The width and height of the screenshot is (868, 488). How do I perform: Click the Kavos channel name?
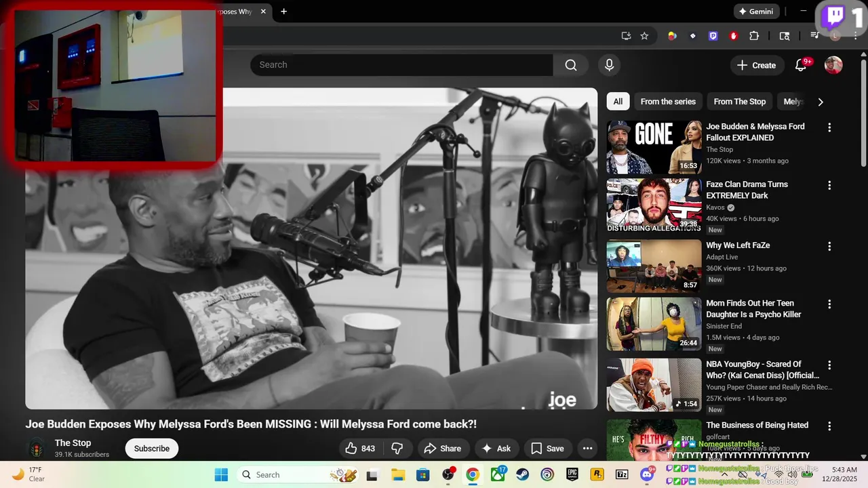click(x=715, y=207)
